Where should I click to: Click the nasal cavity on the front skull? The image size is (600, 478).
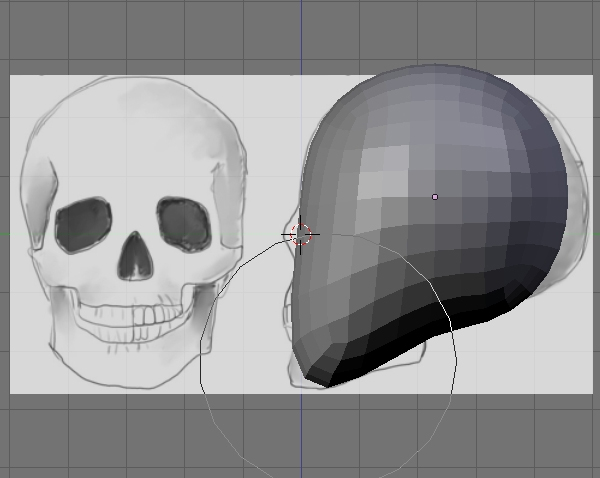(135, 256)
